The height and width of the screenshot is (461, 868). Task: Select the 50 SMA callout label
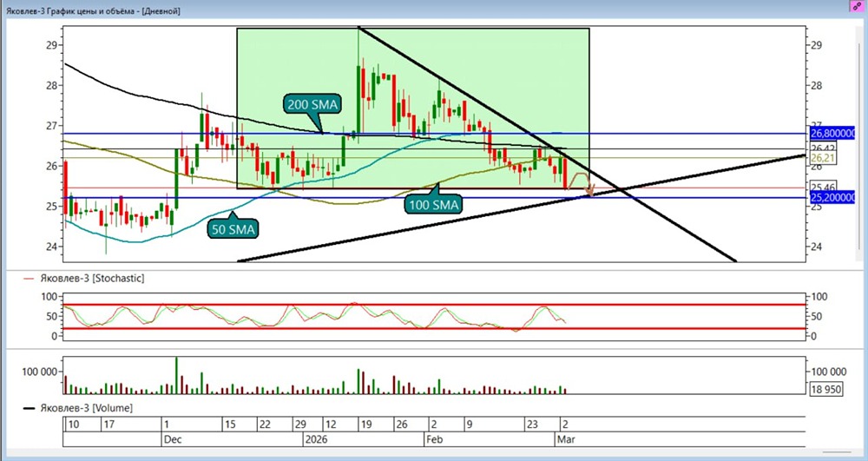point(233,228)
